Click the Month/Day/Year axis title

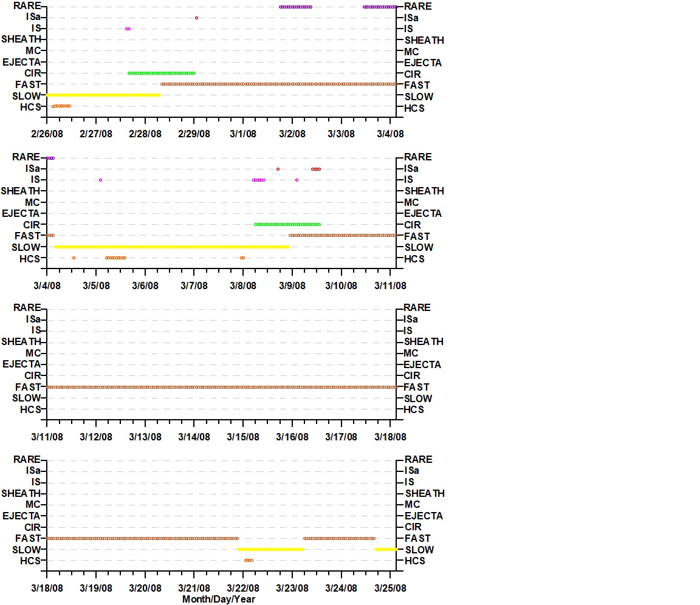click(219, 599)
